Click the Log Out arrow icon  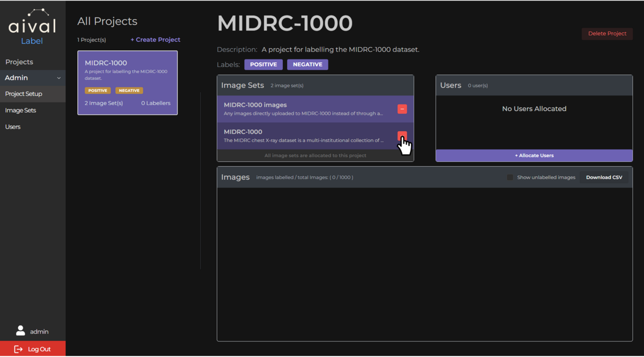click(x=18, y=349)
